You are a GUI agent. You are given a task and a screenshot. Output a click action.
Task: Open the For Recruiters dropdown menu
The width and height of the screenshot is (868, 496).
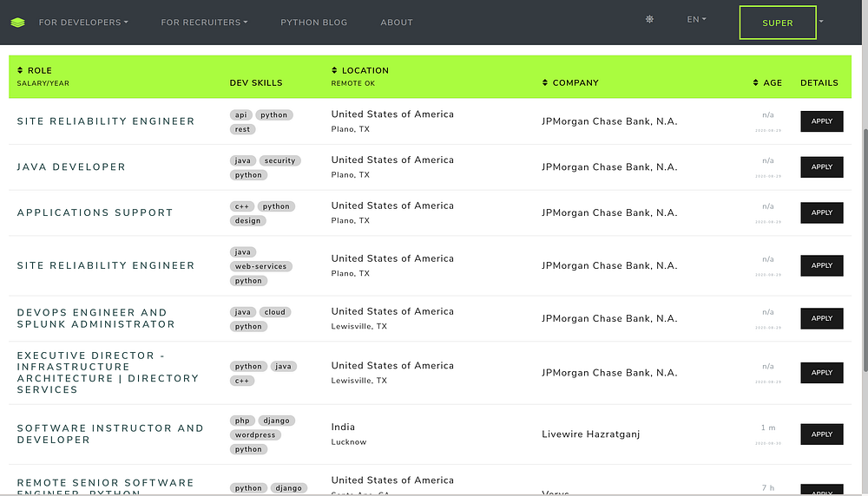click(204, 23)
